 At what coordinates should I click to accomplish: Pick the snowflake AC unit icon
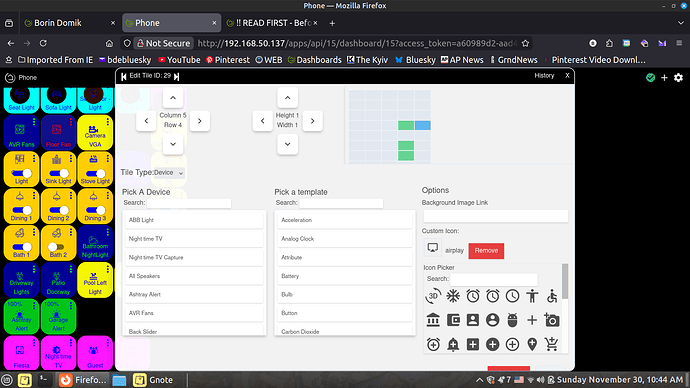click(453, 296)
